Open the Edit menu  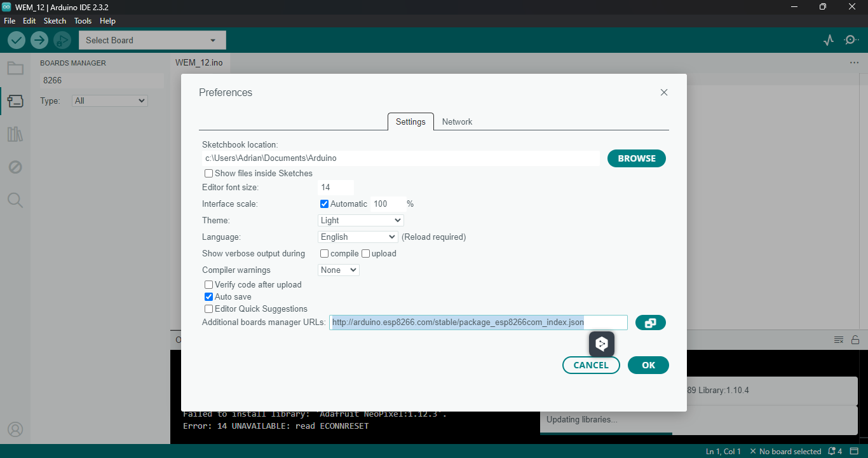pos(29,21)
